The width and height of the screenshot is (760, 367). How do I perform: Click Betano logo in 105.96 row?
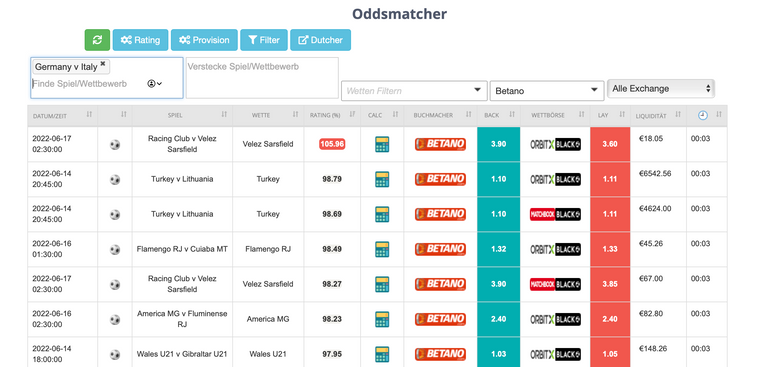coord(440,144)
